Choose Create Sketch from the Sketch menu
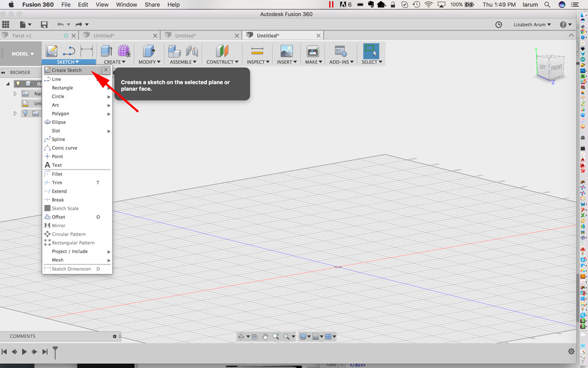The width and height of the screenshot is (588, 368). point(66,70)
